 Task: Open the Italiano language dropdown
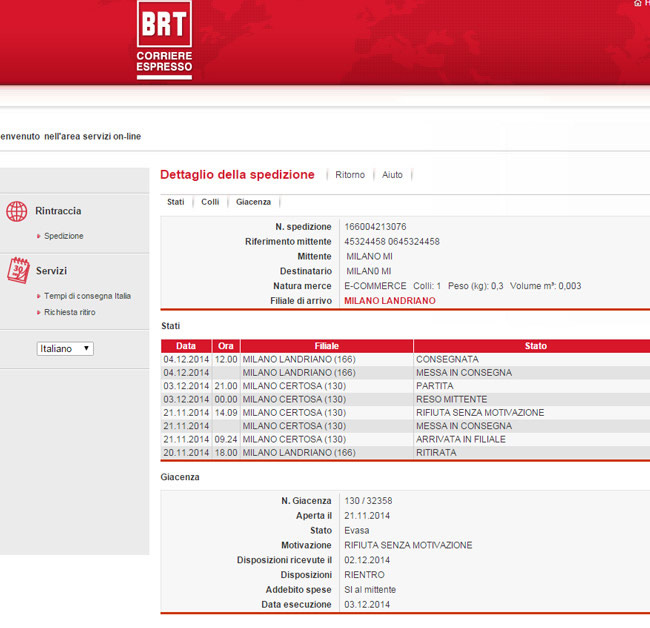tap(65, 349)
